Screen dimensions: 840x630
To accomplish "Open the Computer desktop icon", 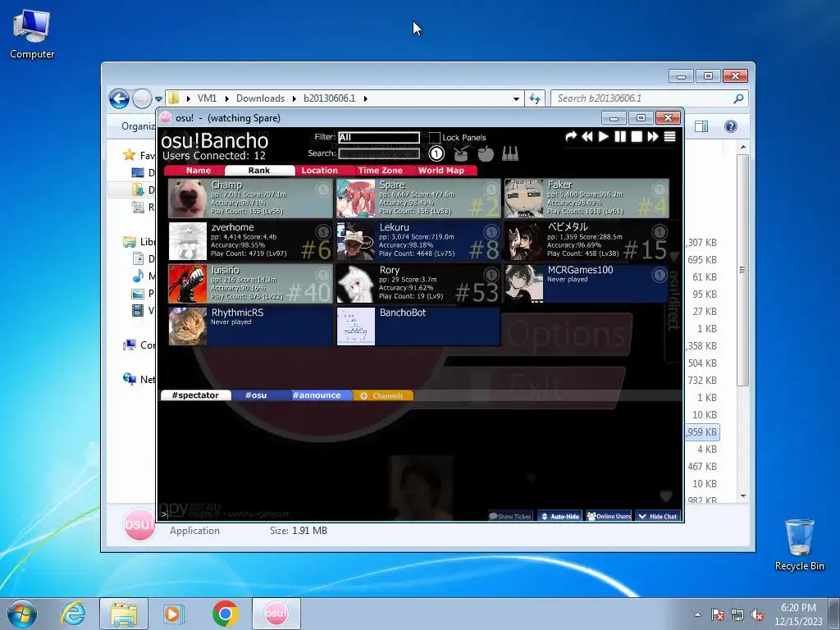I will [32, 33].
